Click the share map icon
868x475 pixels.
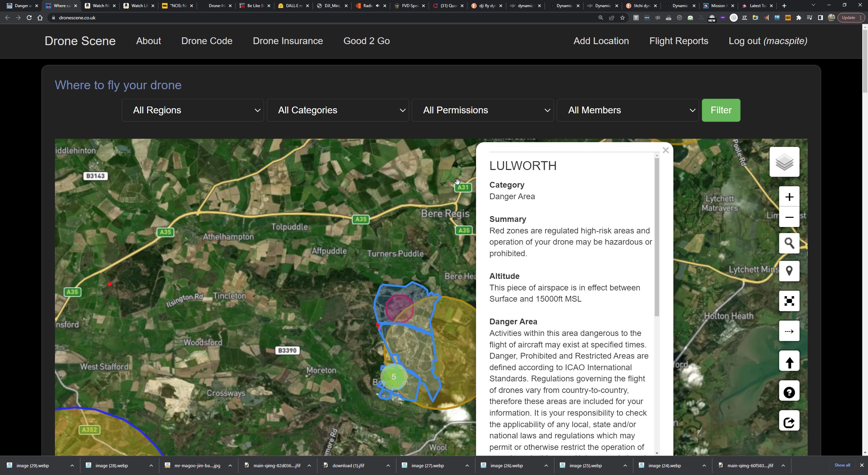tap(789, 421)
